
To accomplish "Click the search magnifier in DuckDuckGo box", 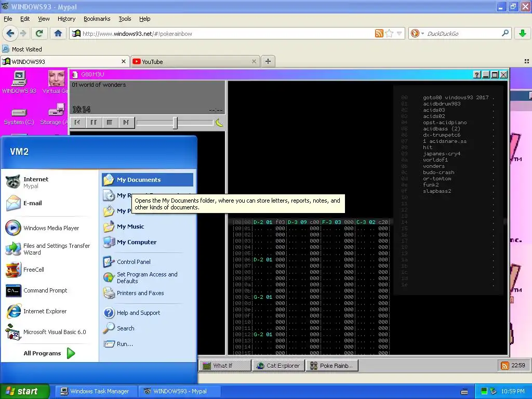I will click(x=505, y=33).
